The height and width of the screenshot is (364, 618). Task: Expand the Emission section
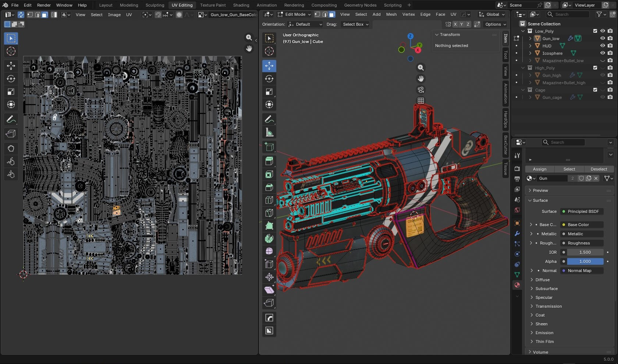[x=544, y=333]
